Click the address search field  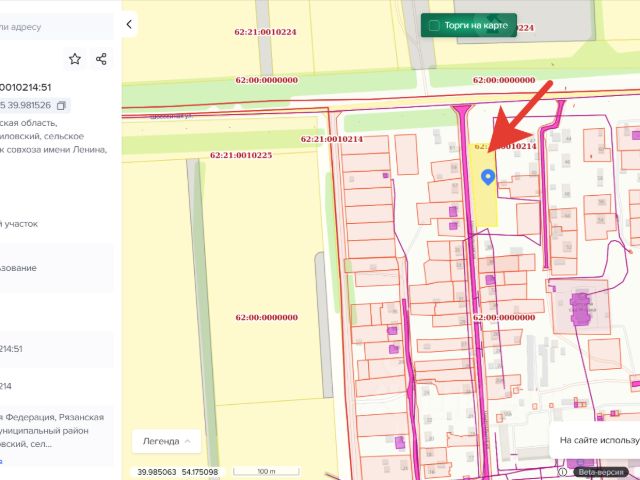tap(56, 27)
